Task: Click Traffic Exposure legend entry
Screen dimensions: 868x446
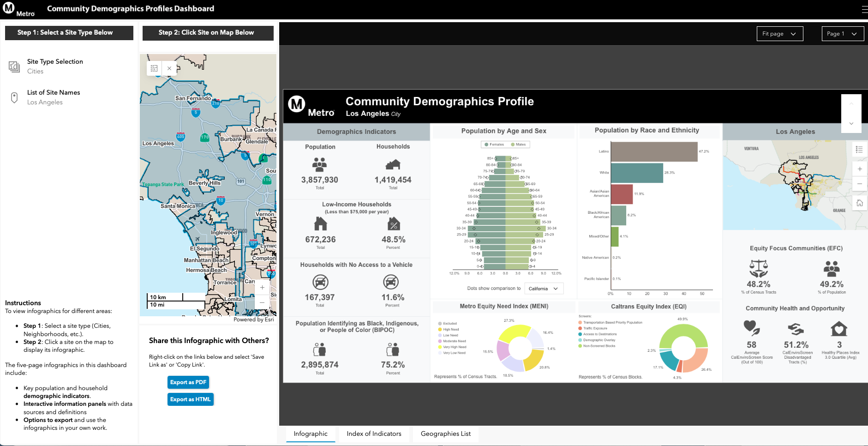Action: 593,328
